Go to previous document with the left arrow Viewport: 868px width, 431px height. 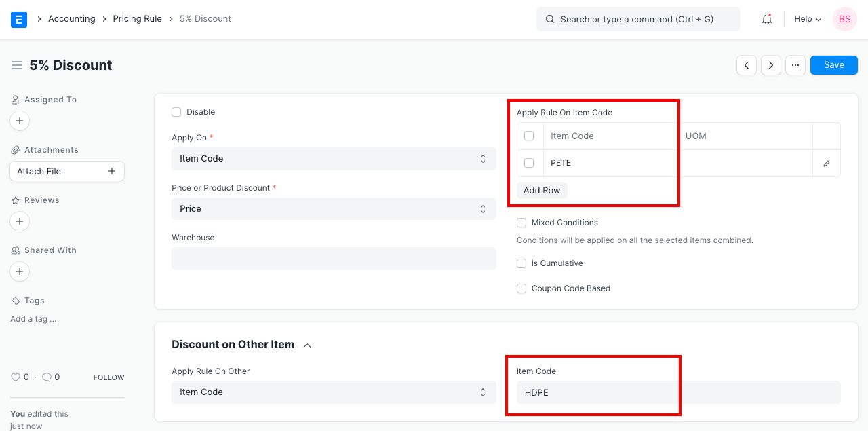pos(746,64)
